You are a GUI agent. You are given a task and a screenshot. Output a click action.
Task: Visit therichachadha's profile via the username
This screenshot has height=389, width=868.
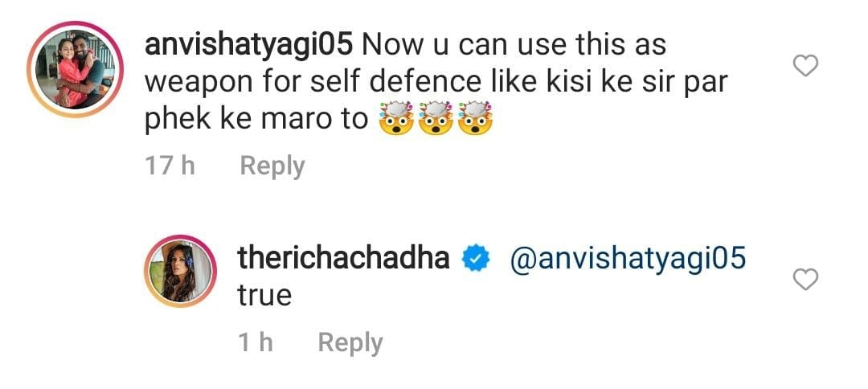pyautogui.click(x=343, y=259)
